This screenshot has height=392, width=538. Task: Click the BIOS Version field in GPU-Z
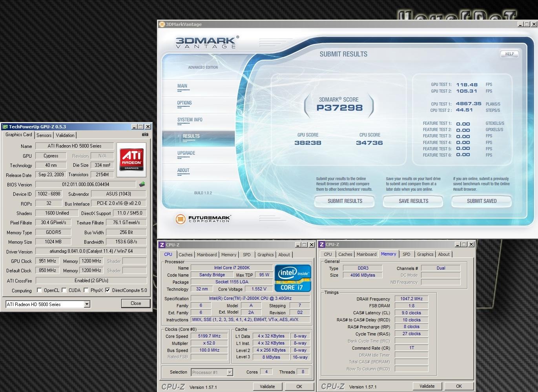pyautogui.click(x=86, y=184)
